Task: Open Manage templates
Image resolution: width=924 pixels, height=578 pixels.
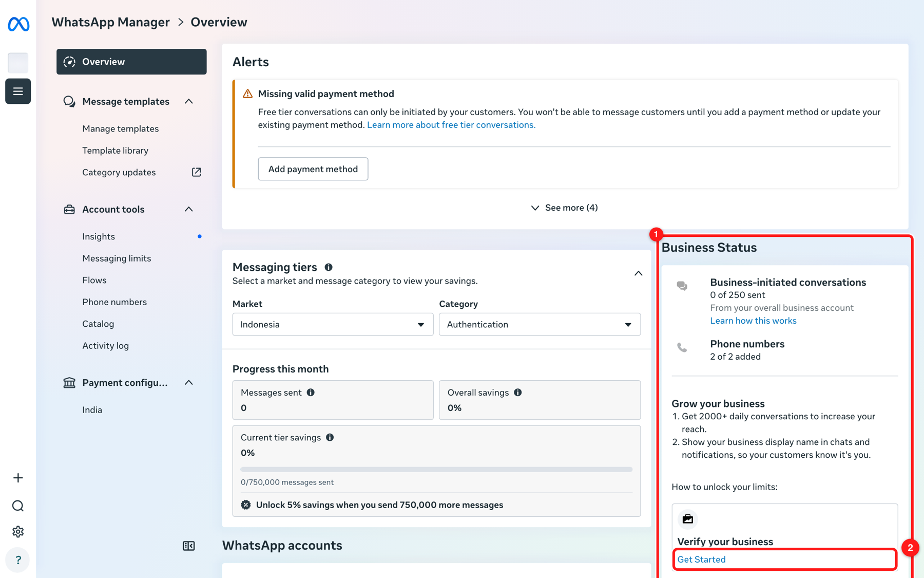Action: 121,128
